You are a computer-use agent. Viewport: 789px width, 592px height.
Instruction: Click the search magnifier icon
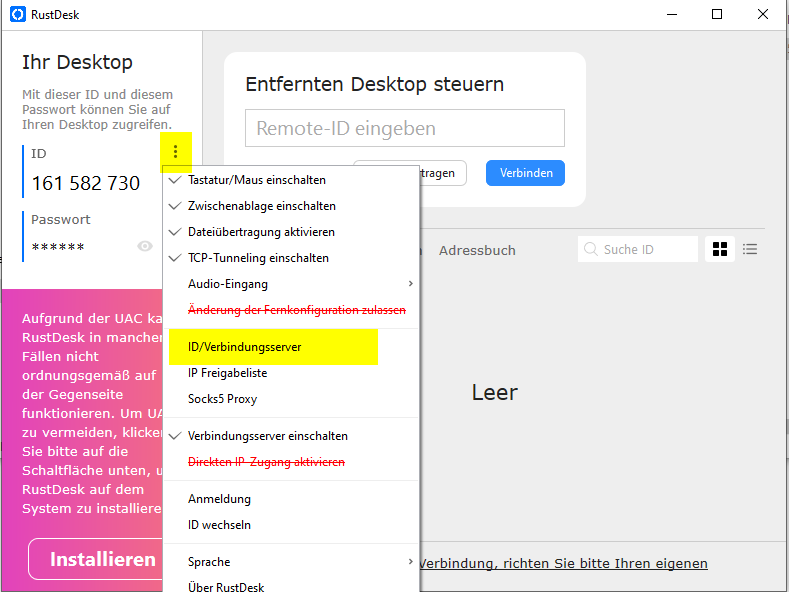coord(591,249)
